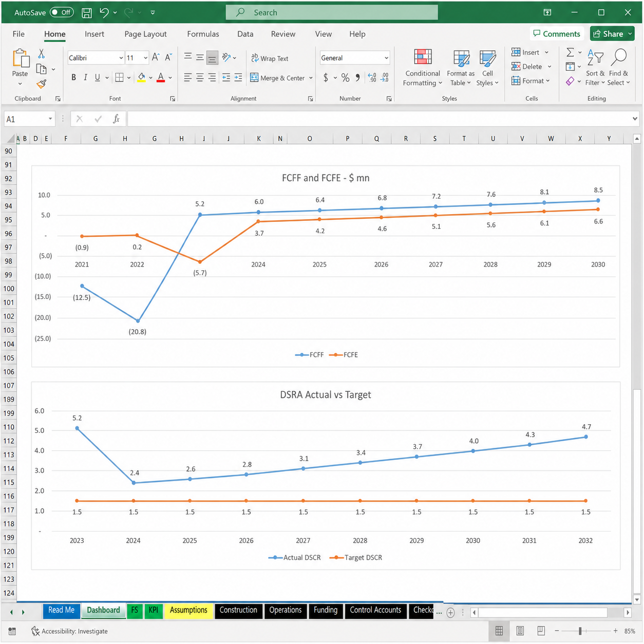This screenshot has height=644, width=644.
Task: Toggle Merge & Center
Action: [278, 78]
